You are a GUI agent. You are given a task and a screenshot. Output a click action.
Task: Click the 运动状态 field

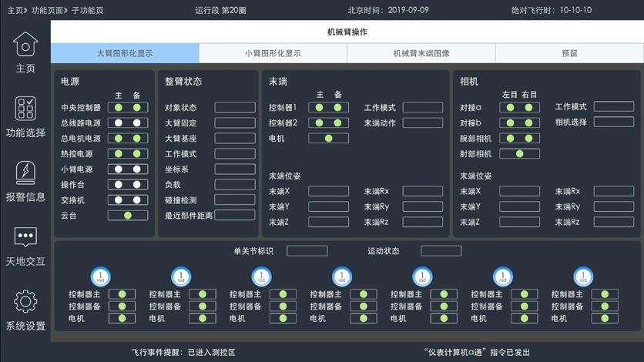pyautogui.click(x=441, y=251)
